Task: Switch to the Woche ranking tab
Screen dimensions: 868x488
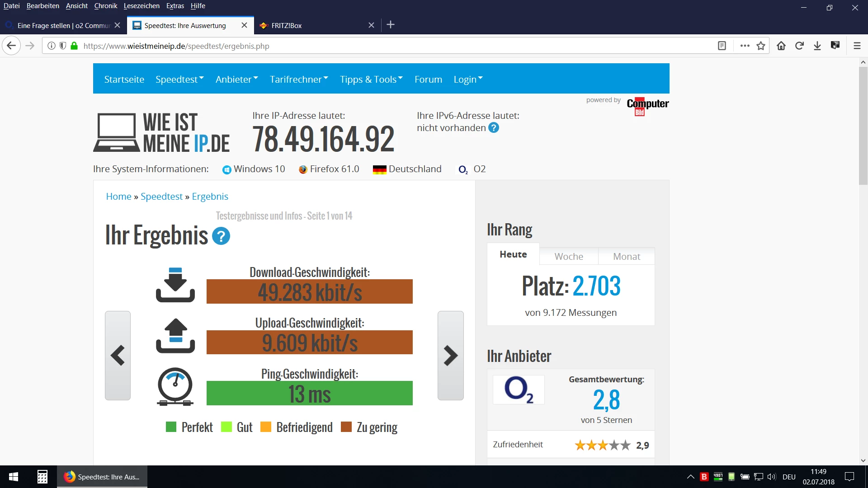Action: tap(569, 256)
